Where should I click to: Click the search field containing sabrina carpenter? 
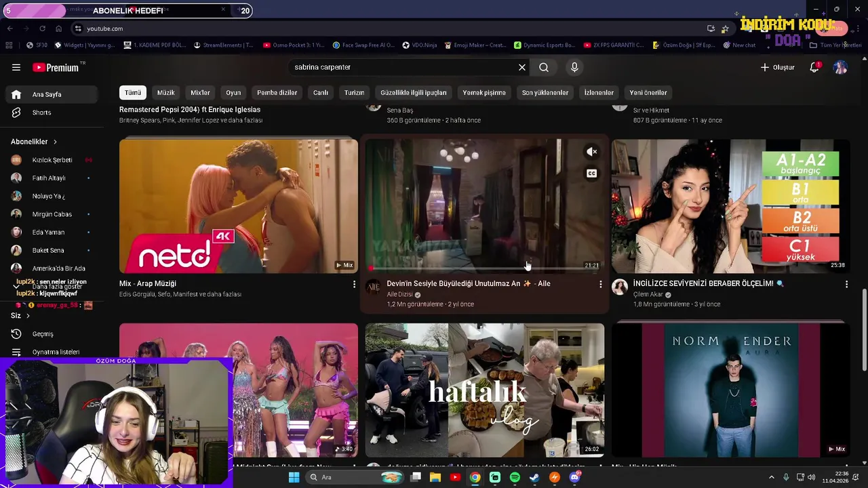click(403, 67)
